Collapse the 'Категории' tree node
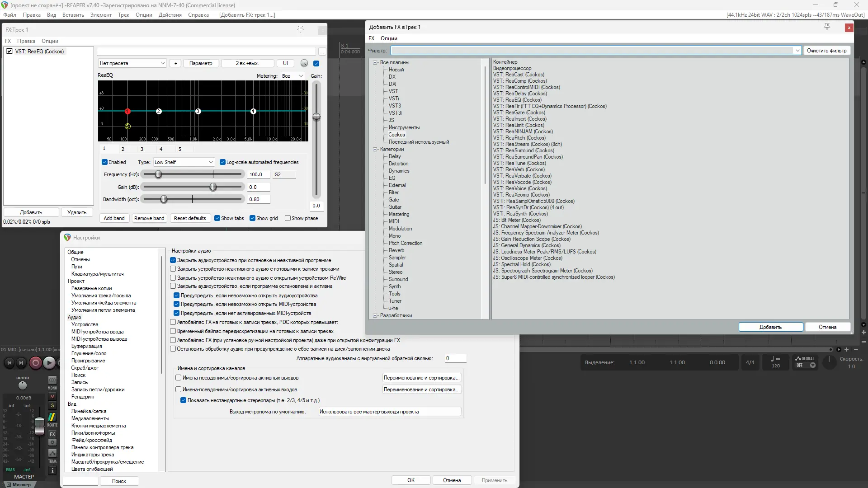This screenshot has height=488, width=868. click(375, 149)
